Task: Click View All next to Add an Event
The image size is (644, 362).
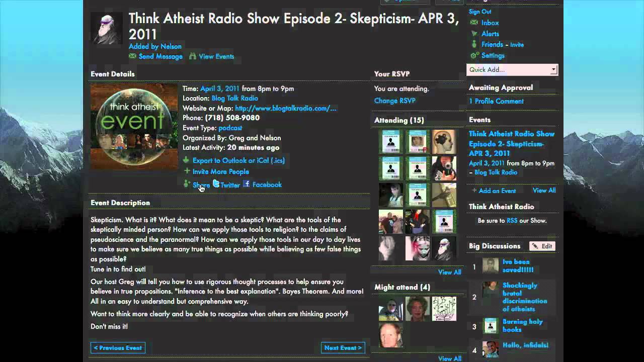Action: (544, 191)
